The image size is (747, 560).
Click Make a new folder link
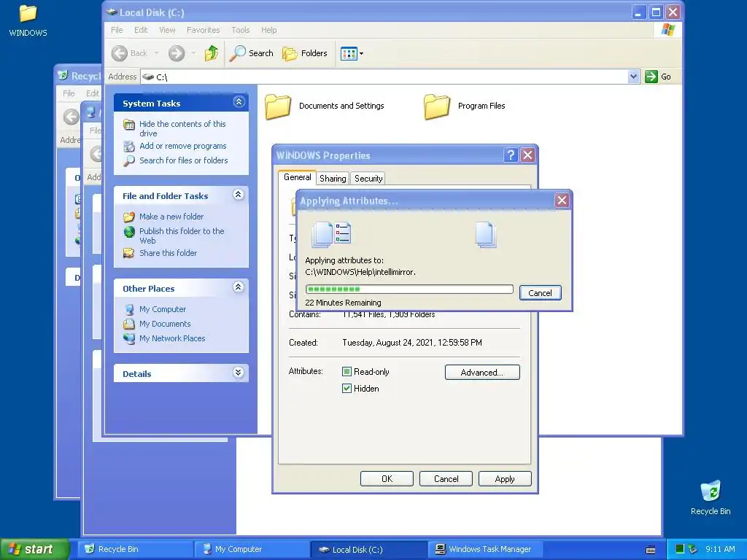pyautogui.click(x=171, y=217)
